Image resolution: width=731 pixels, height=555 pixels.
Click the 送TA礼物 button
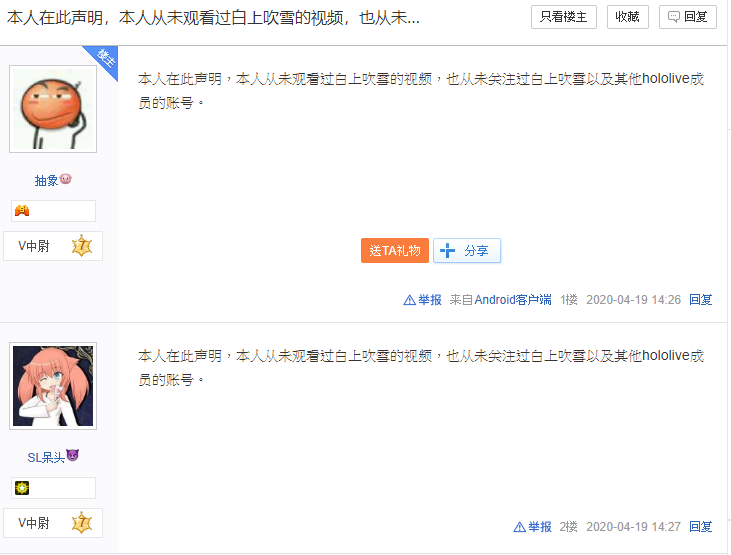click(395, 250)
